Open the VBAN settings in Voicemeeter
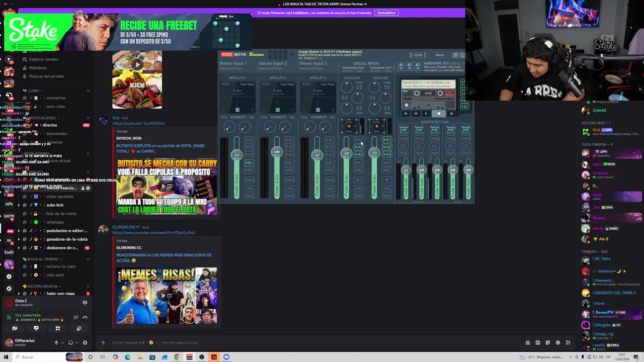 pos(418,55)
